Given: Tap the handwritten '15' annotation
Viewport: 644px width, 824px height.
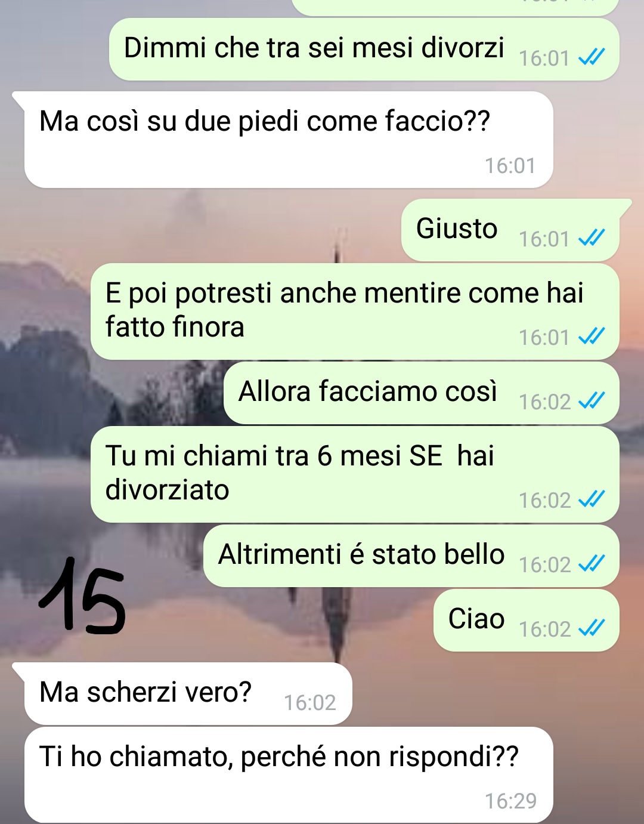Looking at the screenshot, I should [x=82, y=595].
